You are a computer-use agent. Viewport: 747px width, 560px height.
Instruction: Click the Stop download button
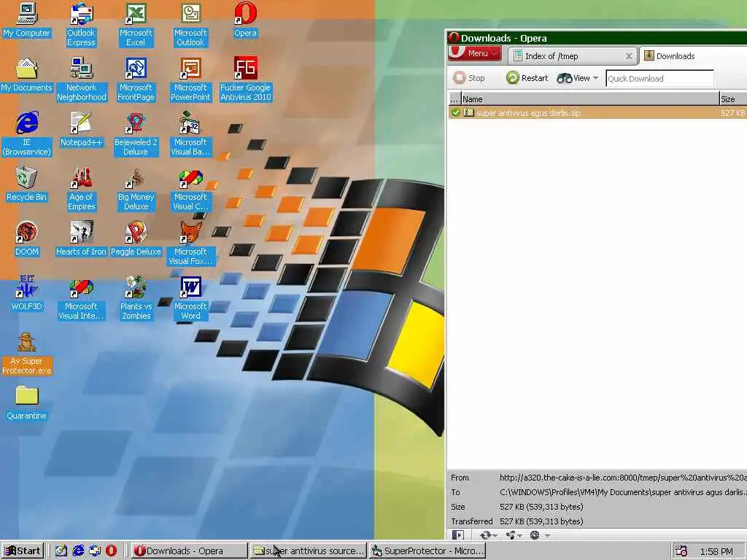click(x=469, y=78)
